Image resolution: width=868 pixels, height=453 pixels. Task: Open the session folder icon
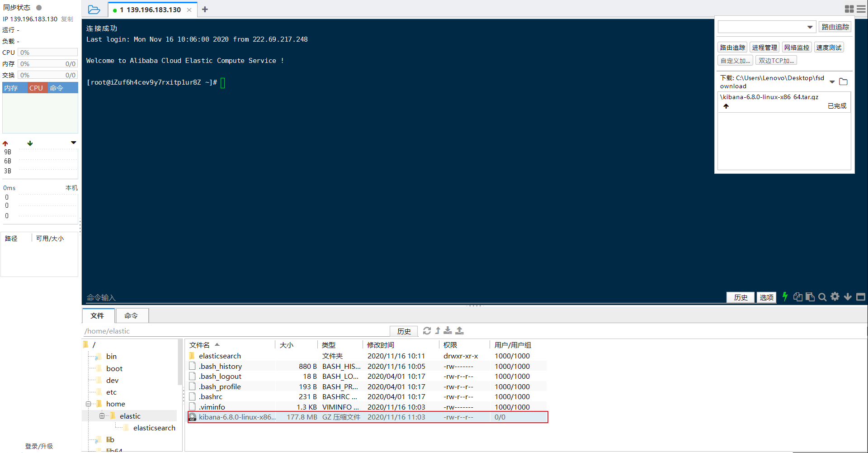94,10
